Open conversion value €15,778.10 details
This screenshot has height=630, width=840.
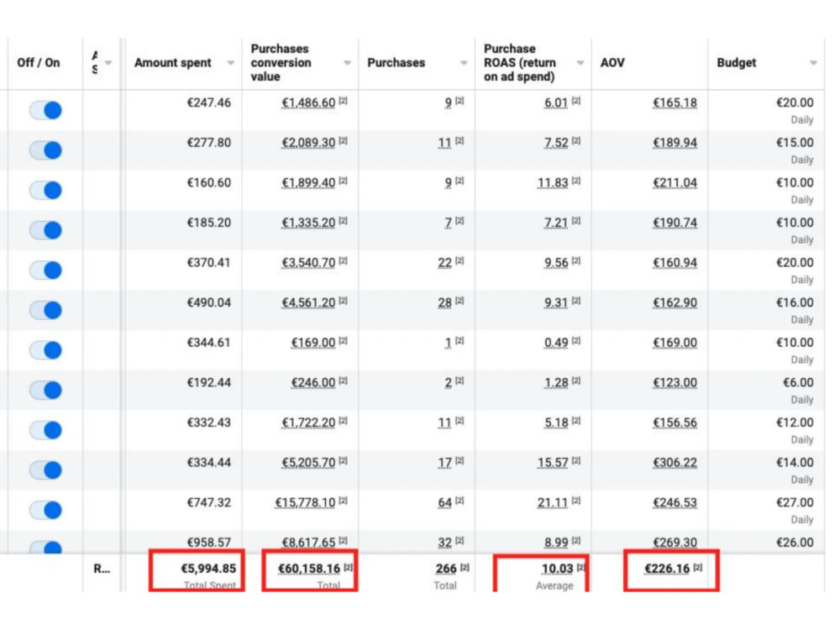[305, 503]
